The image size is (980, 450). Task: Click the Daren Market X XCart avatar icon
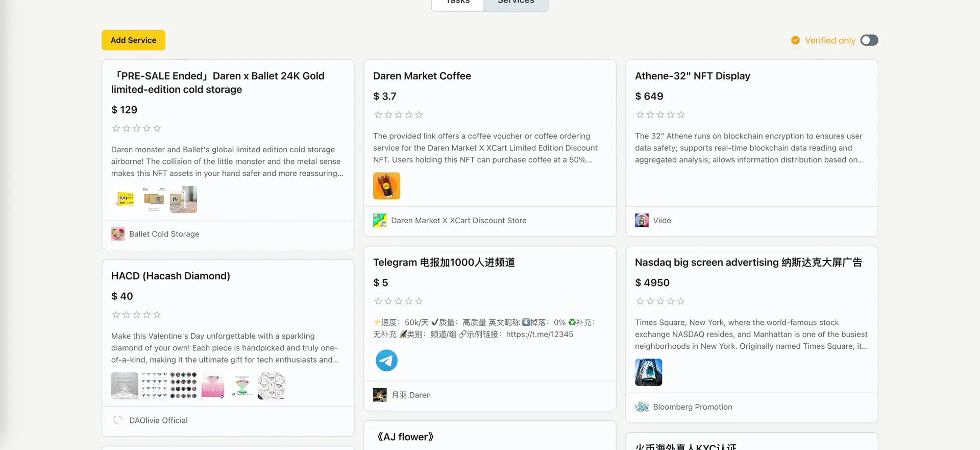point(380,221)
